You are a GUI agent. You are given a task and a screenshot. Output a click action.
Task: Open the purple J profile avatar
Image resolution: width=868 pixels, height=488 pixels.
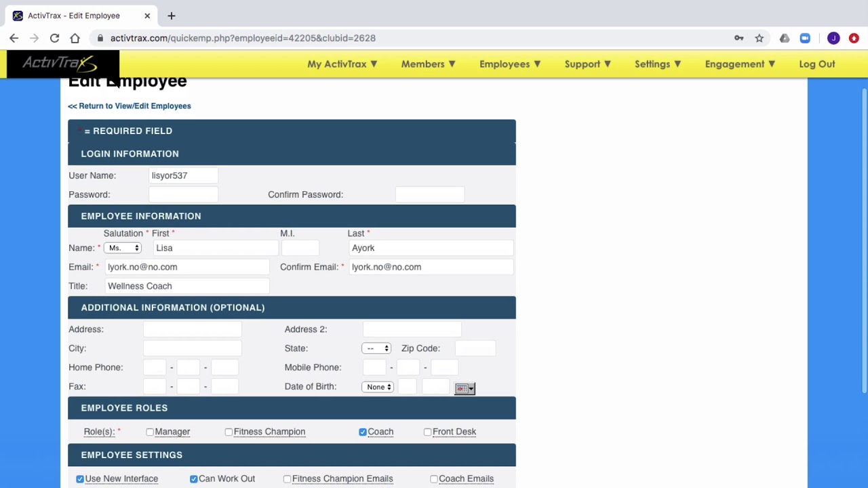[x=833, y=38]
